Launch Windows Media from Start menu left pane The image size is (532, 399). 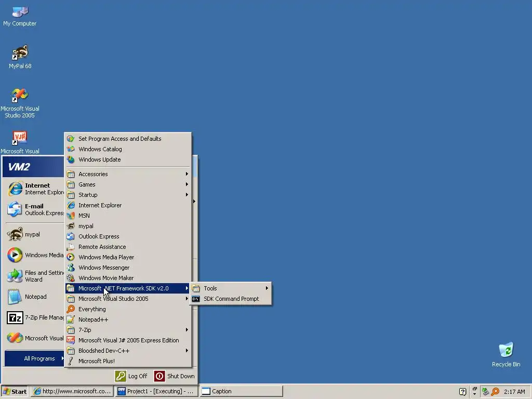(34, 255)
